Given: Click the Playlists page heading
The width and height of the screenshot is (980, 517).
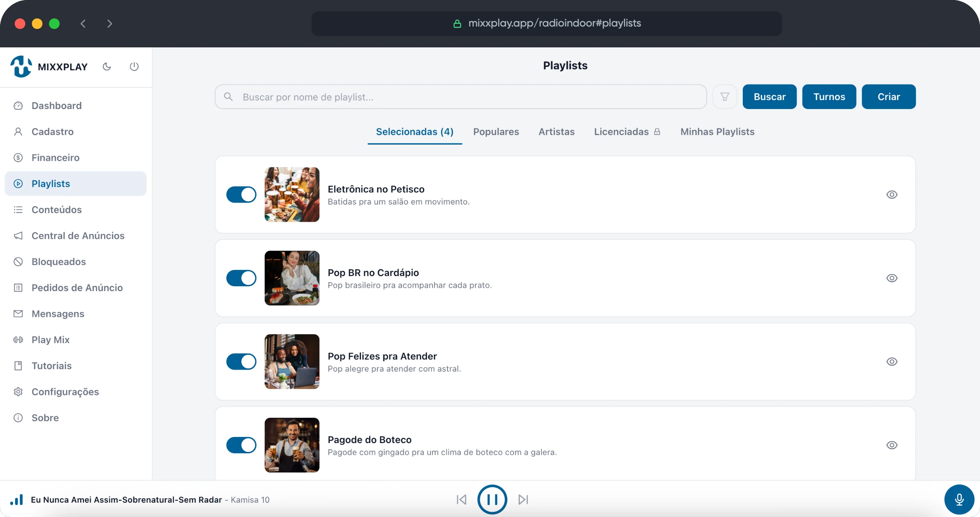Looking at the screenshot, I should (565, 66).
